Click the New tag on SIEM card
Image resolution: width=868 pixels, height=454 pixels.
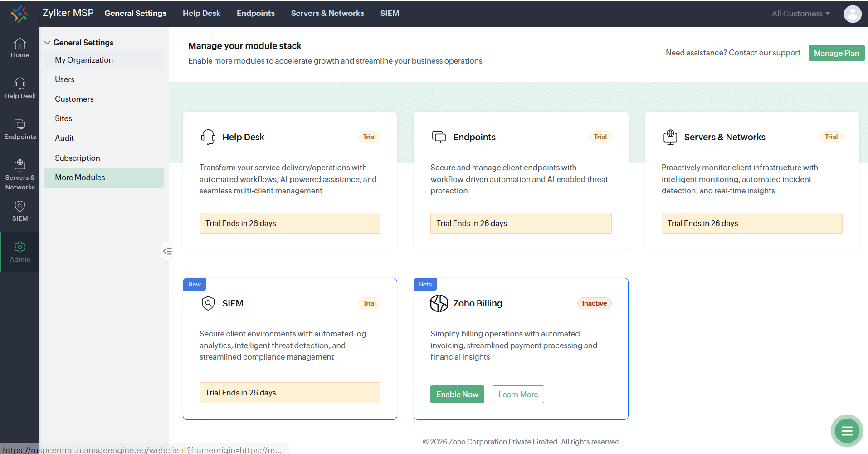(195, 284)
